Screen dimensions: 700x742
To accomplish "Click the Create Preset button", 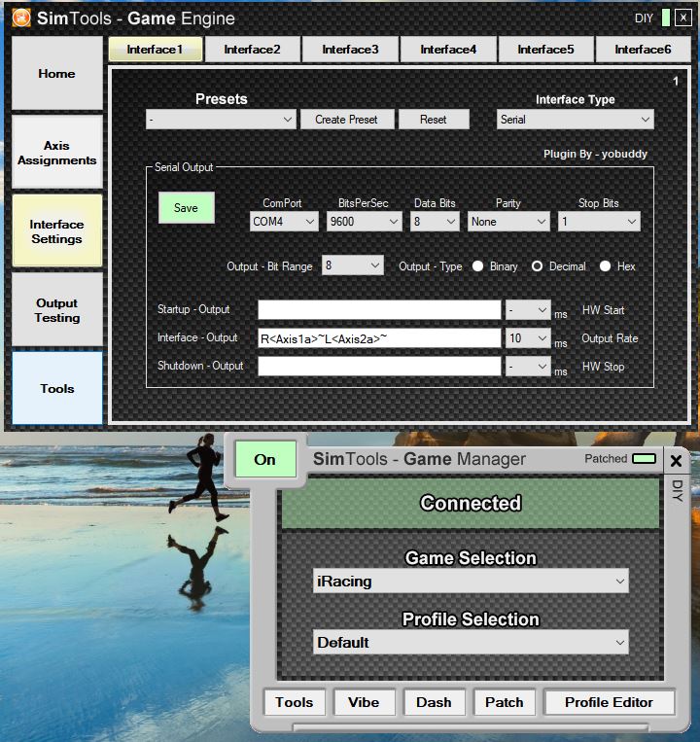I will (347, 120).
